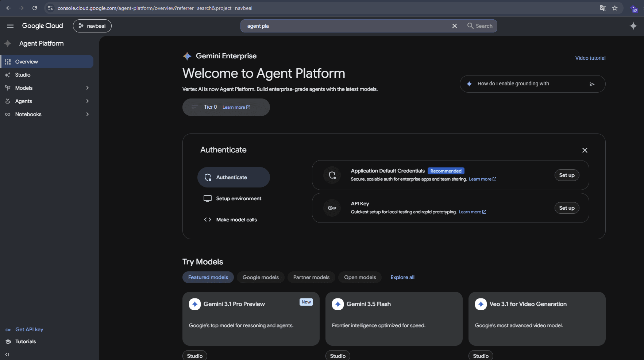This screenshot has height=360, width=644.
Task: Open Learn more for Application Default Credentials
Action: coord(482,179)
